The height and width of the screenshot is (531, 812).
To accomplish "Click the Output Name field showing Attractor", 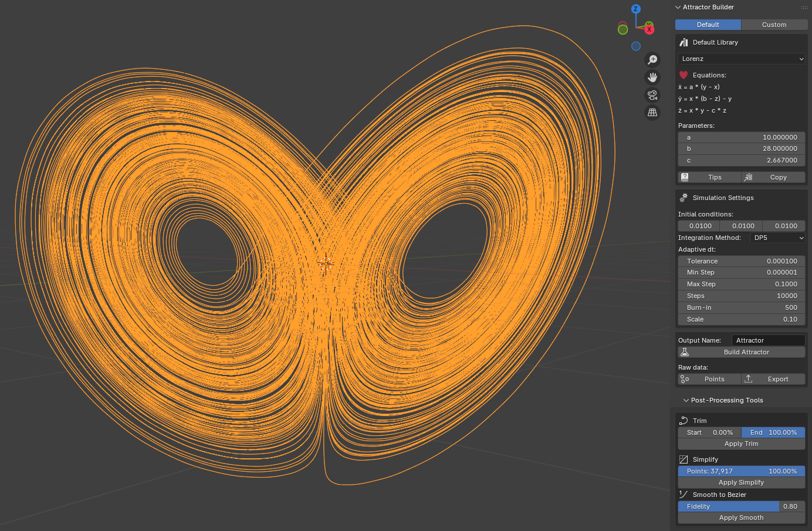I will click(x=768, y=340).
